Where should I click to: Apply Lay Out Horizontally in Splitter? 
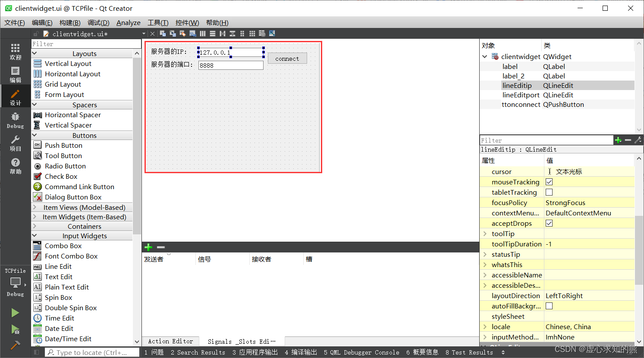(222, 34)
